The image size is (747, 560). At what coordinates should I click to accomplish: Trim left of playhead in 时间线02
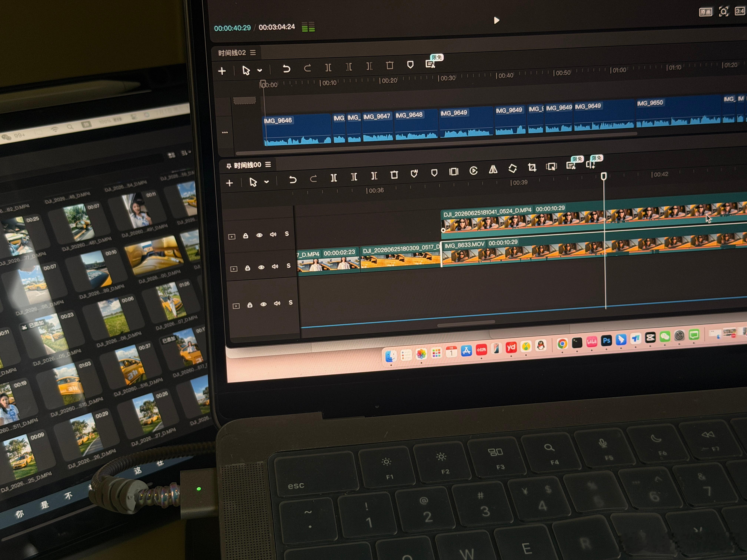(x=349, y=67)
